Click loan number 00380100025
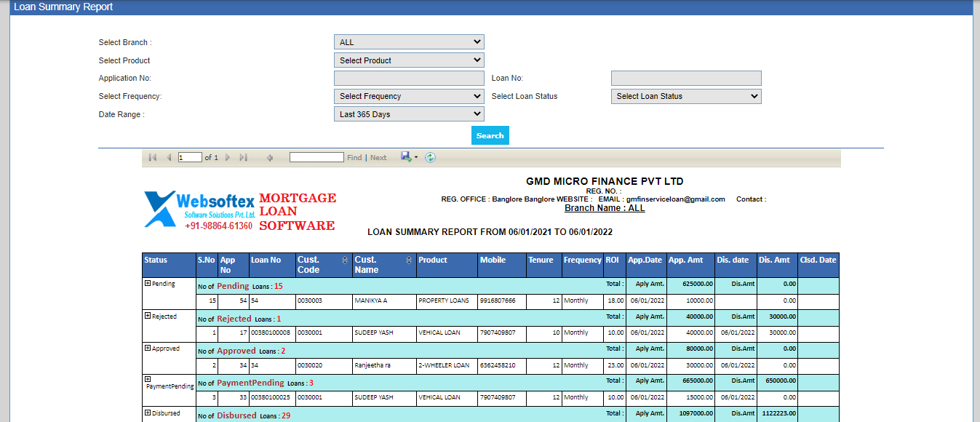This screenshot has height=422, width=980. [271, 397]
